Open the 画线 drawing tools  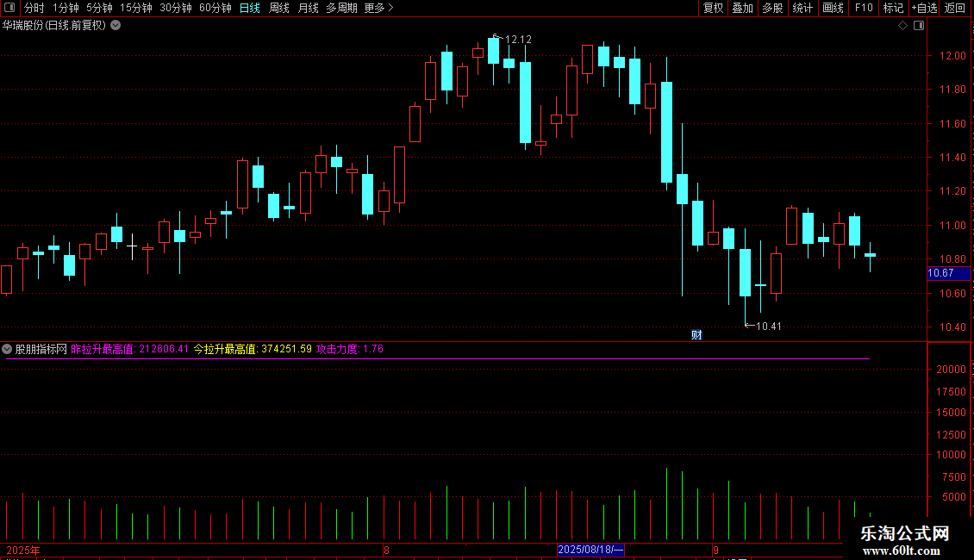pyautogui.click(x=833, y=8)
